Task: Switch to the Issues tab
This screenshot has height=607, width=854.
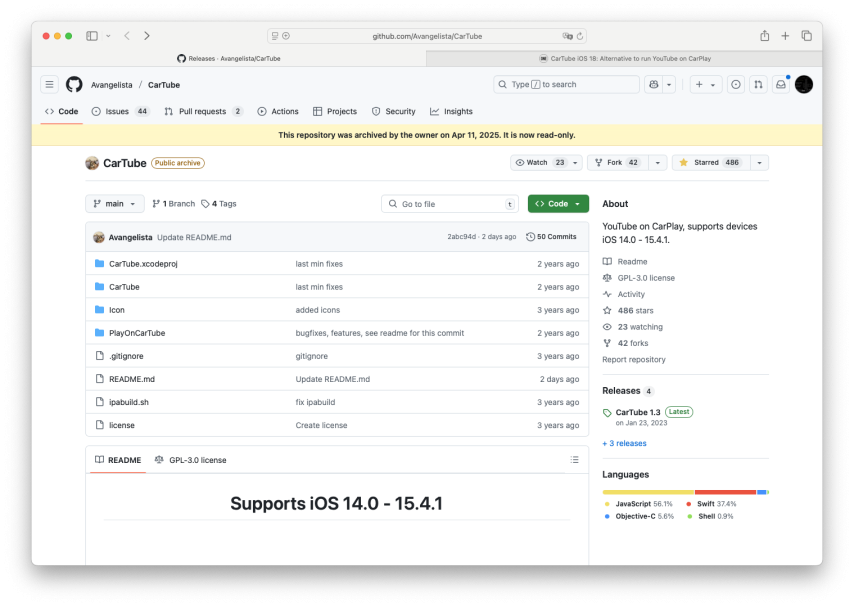Action: pos(120,111)
